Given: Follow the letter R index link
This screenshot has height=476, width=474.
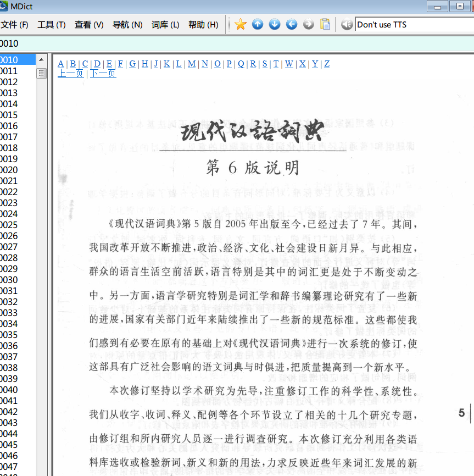Looking at the screenshot, I should (253, 64).
